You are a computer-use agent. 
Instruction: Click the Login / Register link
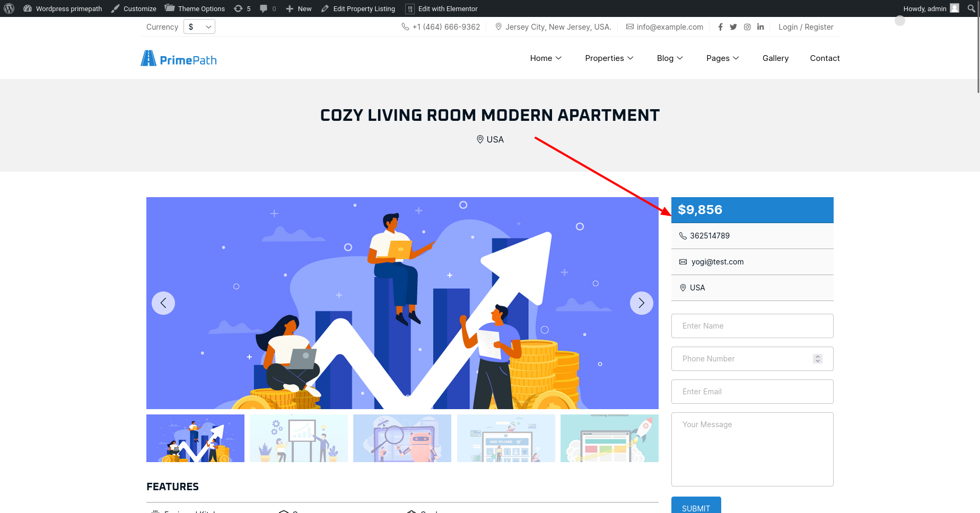[806, 27]
